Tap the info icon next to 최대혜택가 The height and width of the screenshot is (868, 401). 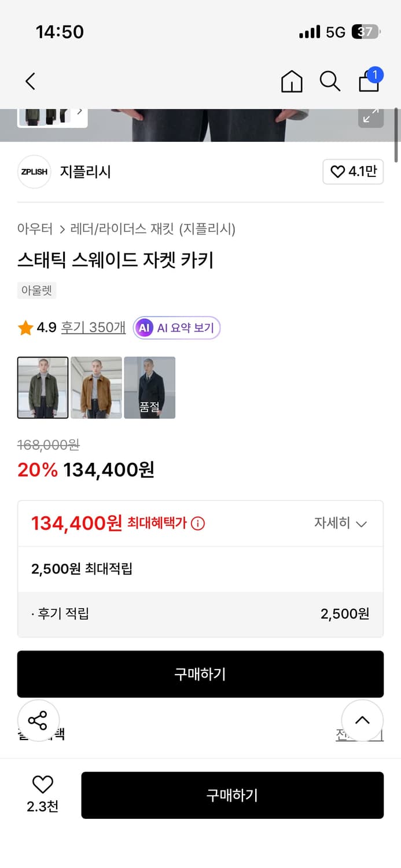198,523
